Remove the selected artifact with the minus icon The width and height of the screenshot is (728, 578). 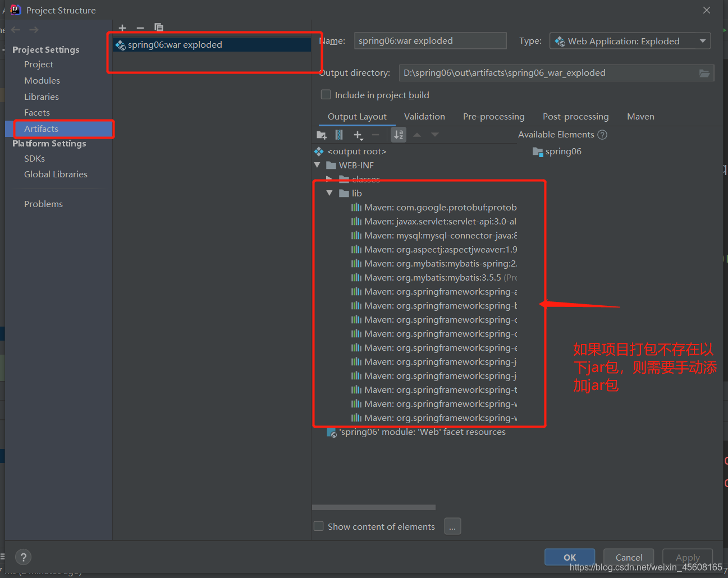[x=140, y=27]
